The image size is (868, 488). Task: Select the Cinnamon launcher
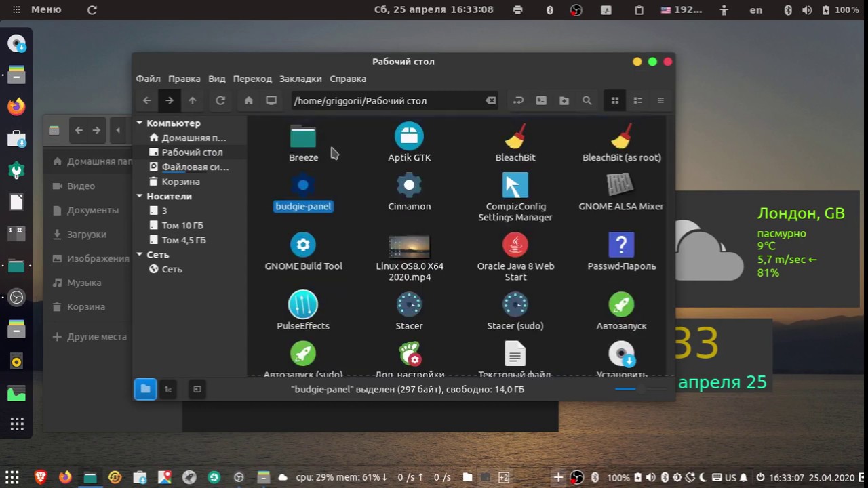tap(409, 192)
